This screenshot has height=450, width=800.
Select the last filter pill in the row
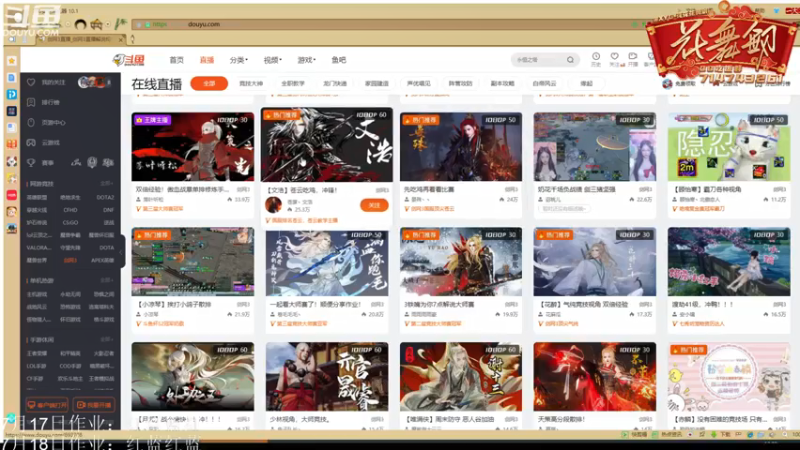587,83
